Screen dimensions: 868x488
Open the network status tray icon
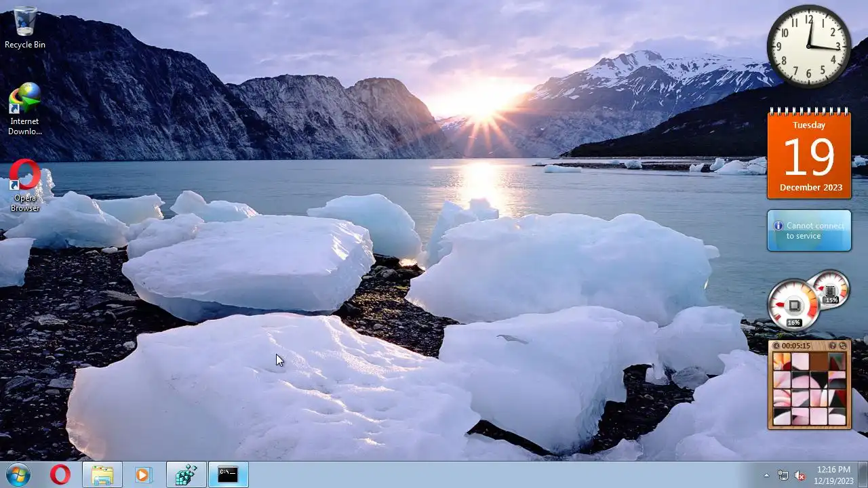[x=783, y=475]
